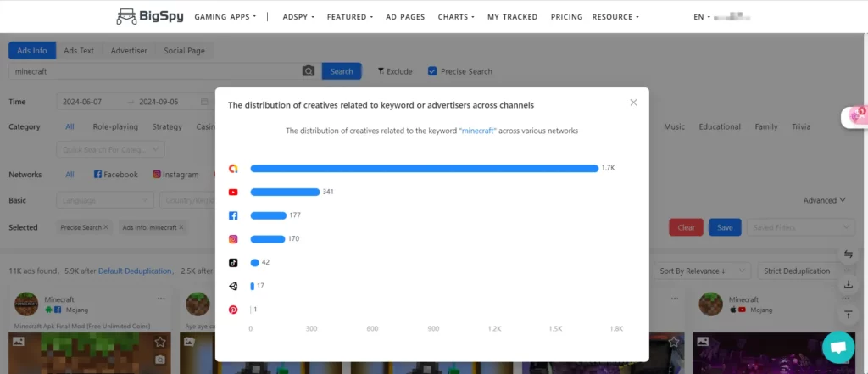
Task: Click the blue Search button
Action: point(342,71)
